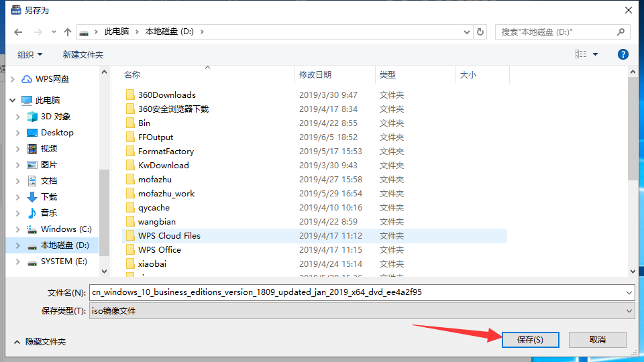
Task: Open the help question mark icon
Action: pyautogui.click(x=623, y=54)
